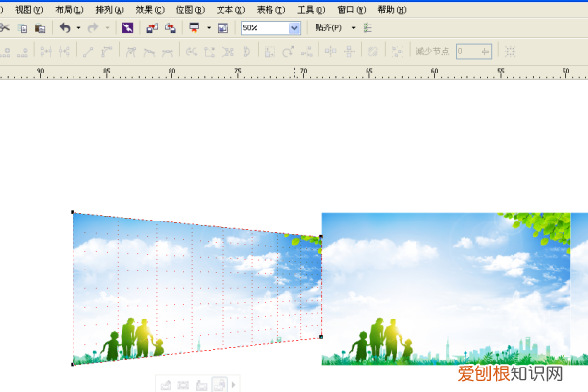Click the top-left envelope node handle

(73, 212)
